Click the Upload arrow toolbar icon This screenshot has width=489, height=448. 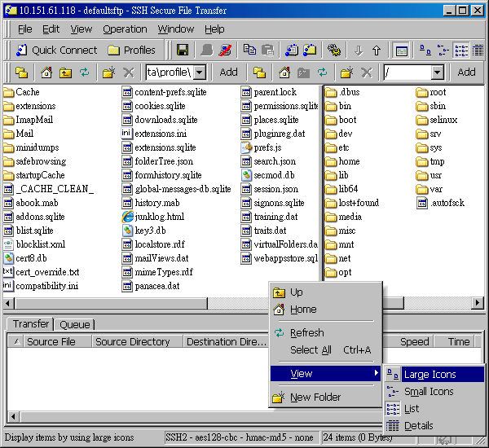click(x=376, y=51)
